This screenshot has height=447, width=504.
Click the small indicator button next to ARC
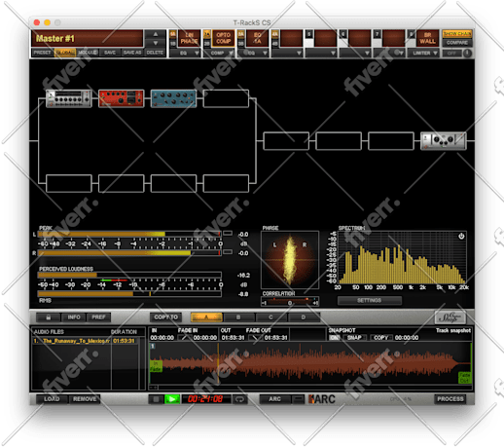(298, 399)
